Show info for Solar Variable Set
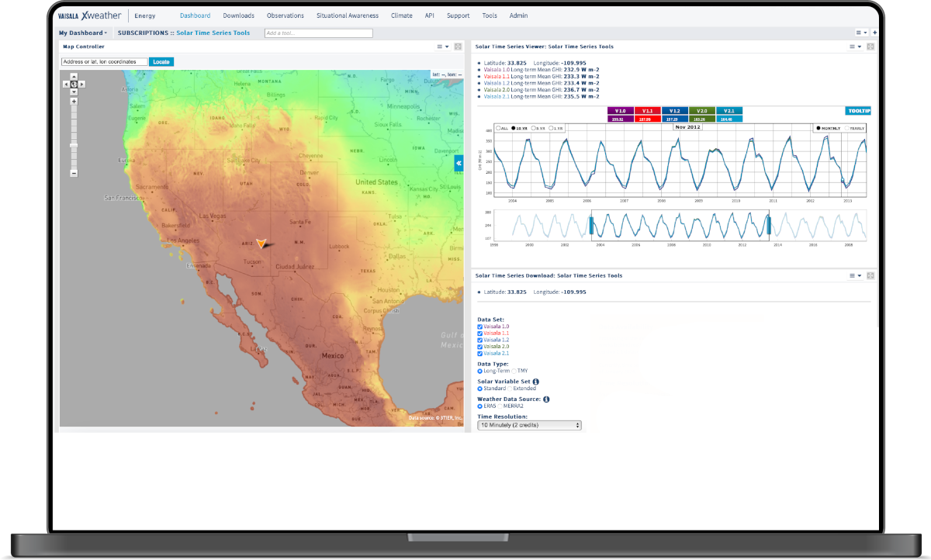This screenshot has width=931, height=560. pyautogui.click(x=536, y=382)
